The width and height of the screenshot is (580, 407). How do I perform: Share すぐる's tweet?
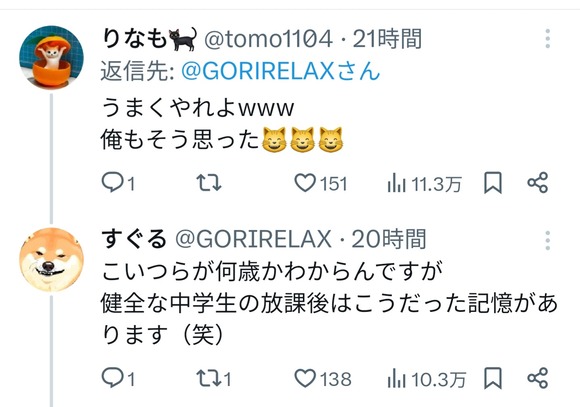(537, 378)
